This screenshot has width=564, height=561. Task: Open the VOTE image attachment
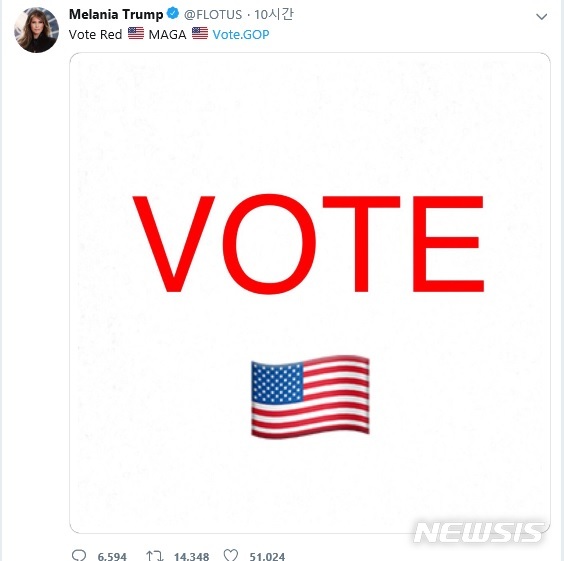(x=310, y=293)
